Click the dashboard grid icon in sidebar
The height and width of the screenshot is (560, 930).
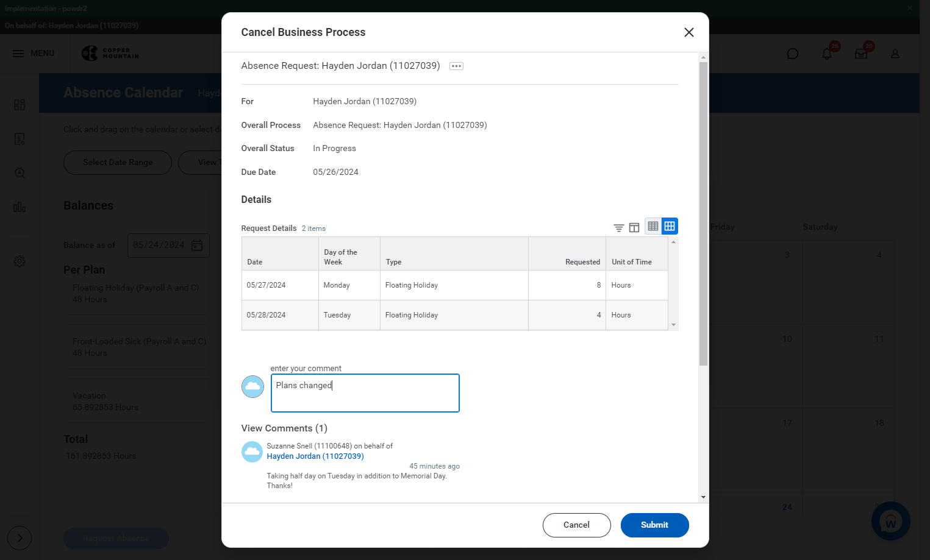click(20, 105)
